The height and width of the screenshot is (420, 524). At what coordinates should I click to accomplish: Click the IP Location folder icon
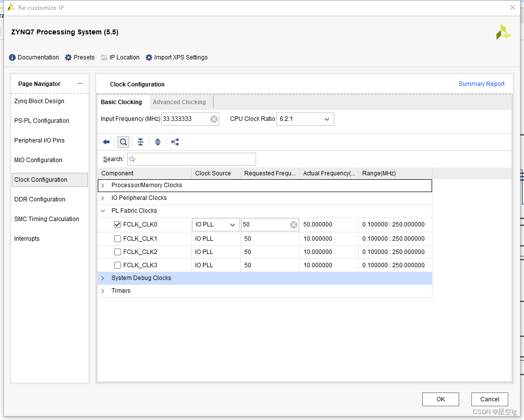coord(104,57)
